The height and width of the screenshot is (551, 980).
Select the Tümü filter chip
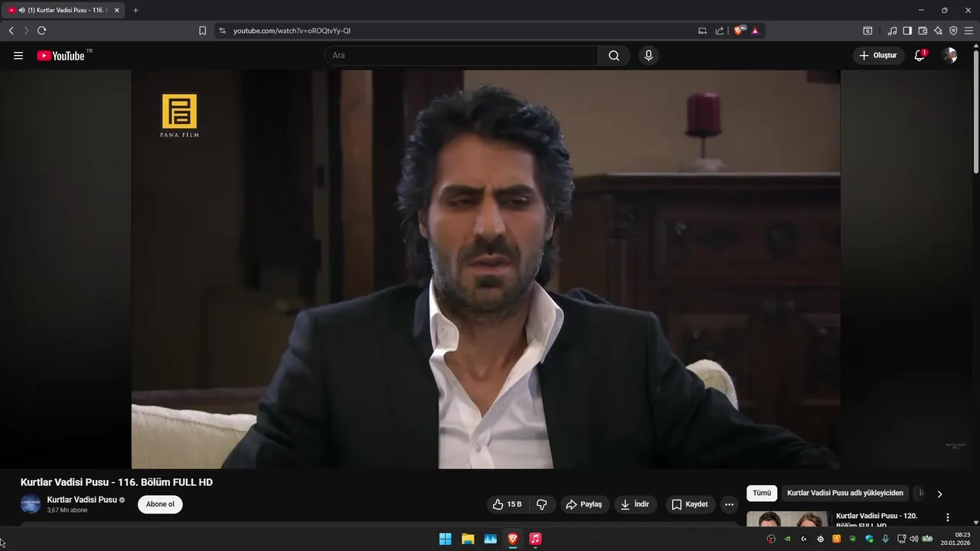click(x=762, y=494)
